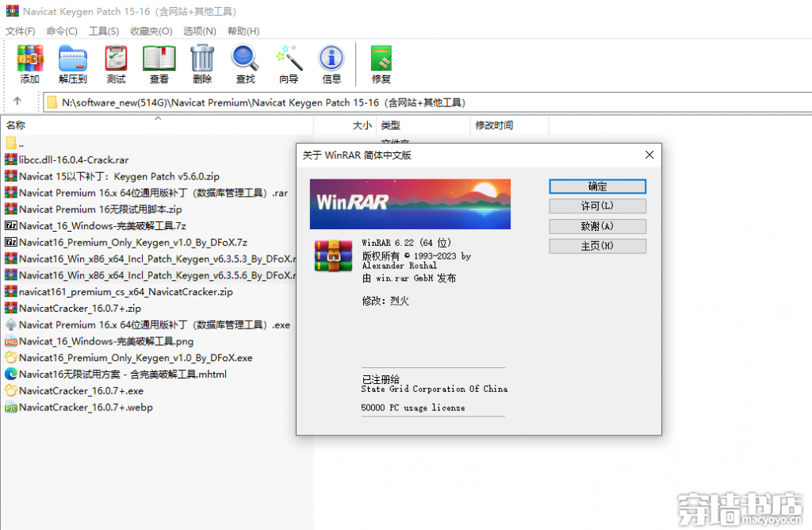Select NavicatCracker_16.0.7+.zip in the file list
Viewport: 812px width, 530px height.
[x=79, y=308]
